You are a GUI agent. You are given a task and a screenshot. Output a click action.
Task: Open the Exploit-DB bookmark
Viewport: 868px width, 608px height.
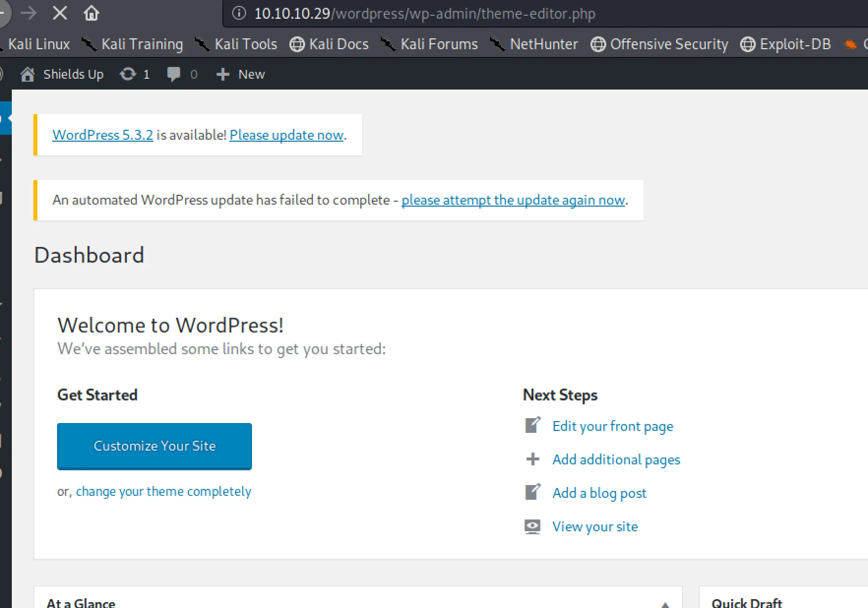[x=786, y=44]
